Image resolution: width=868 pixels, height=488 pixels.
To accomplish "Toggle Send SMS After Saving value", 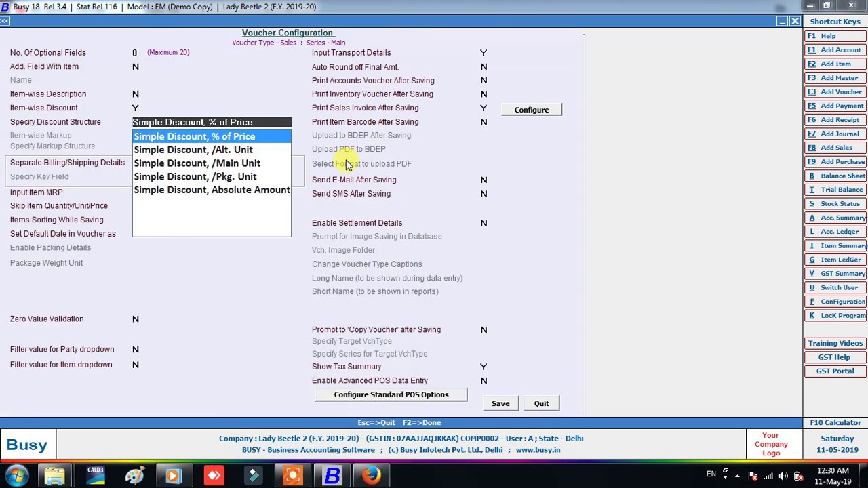I will [484, 194].
